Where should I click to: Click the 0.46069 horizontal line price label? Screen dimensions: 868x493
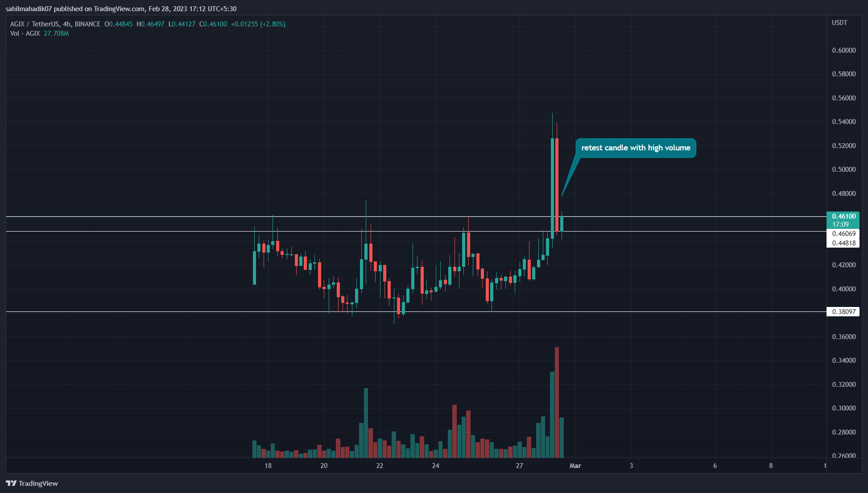pyautogui.click(x=844, y=233)
